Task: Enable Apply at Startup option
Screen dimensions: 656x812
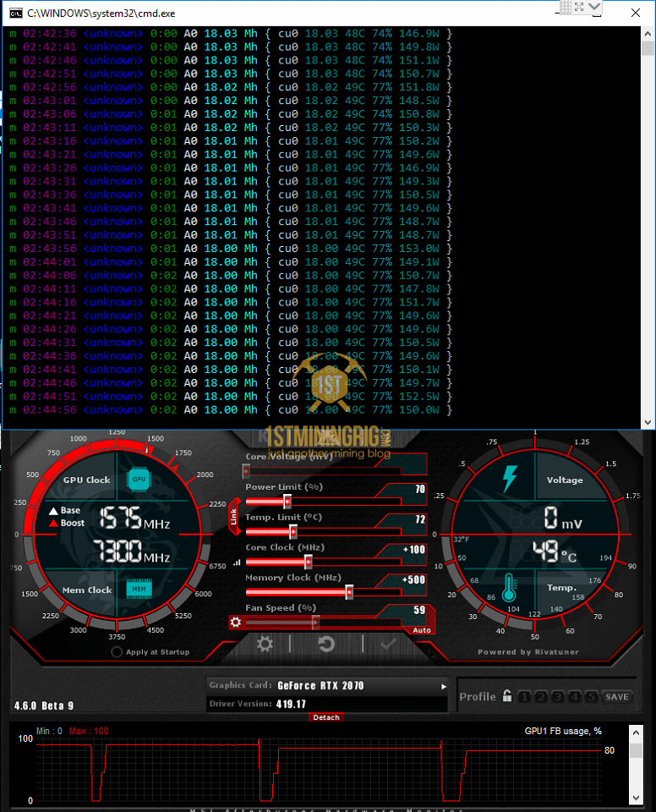Action: pyautogui.click(x=117, y=652)
